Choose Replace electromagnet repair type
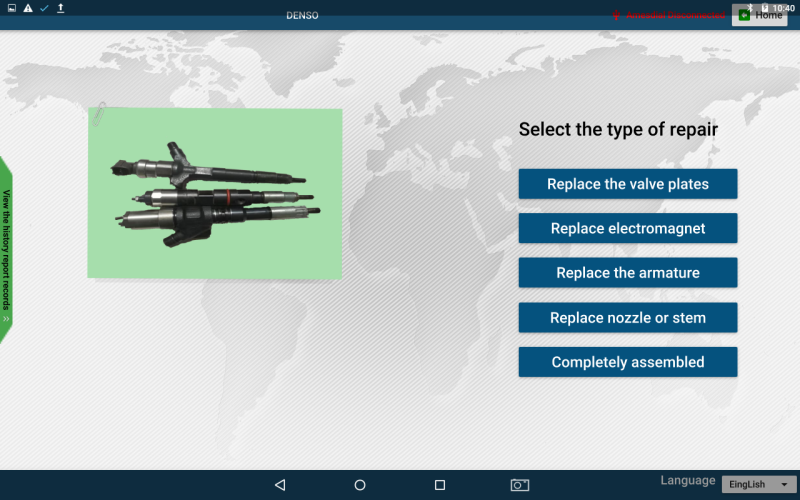The image size is (800, 500). pyautogui.click(x=628, y=229)
